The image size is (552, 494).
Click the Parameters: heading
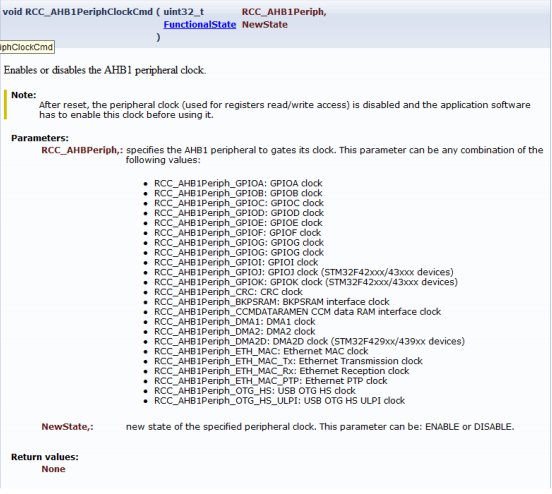click(x=40, y=138)
